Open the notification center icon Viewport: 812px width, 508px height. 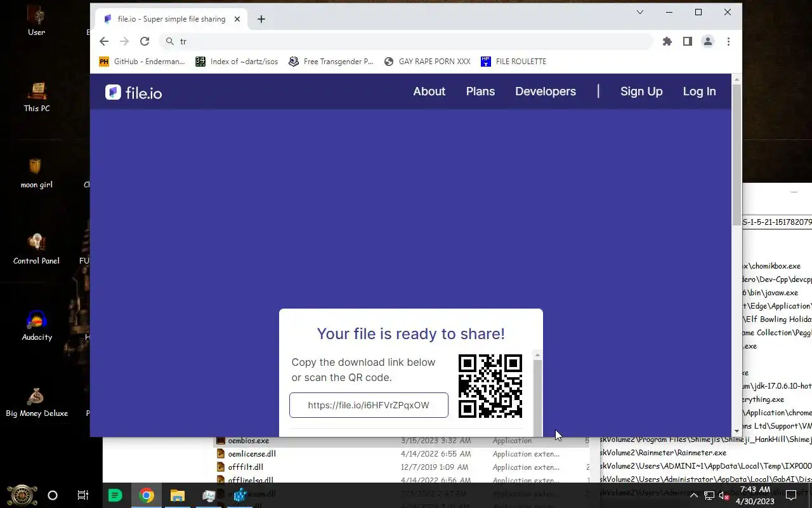point(791,495)
